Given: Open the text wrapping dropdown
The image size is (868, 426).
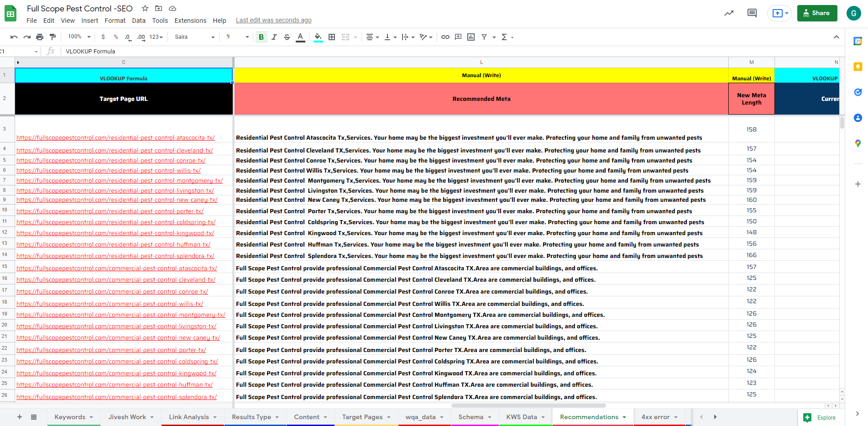Looking at the screenshot, I should click(x=408, y=37).
